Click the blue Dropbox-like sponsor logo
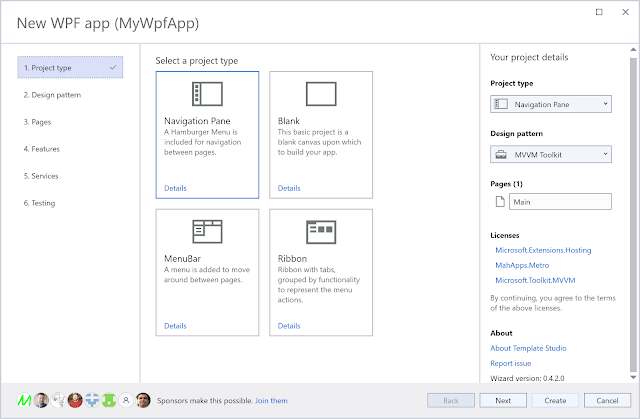The image size is (640, 419). coord(92,401)
